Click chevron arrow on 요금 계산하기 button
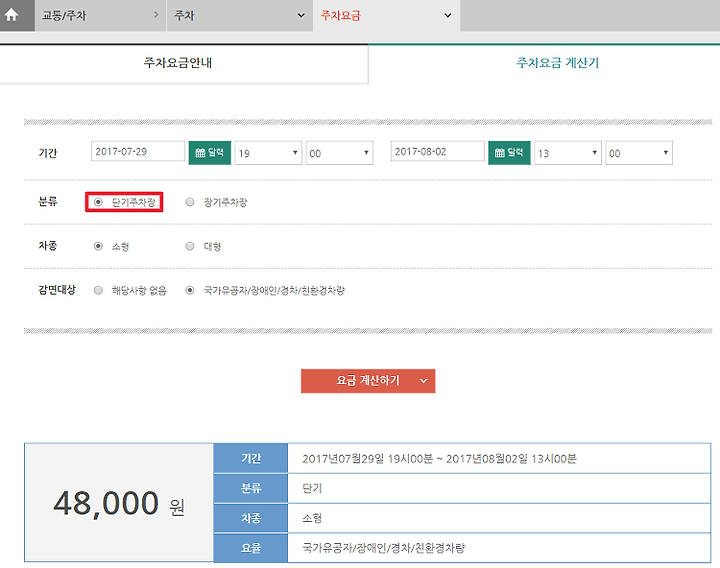This screenshot has height=568, width=720. pyautogui.click(x=423, y=381)
